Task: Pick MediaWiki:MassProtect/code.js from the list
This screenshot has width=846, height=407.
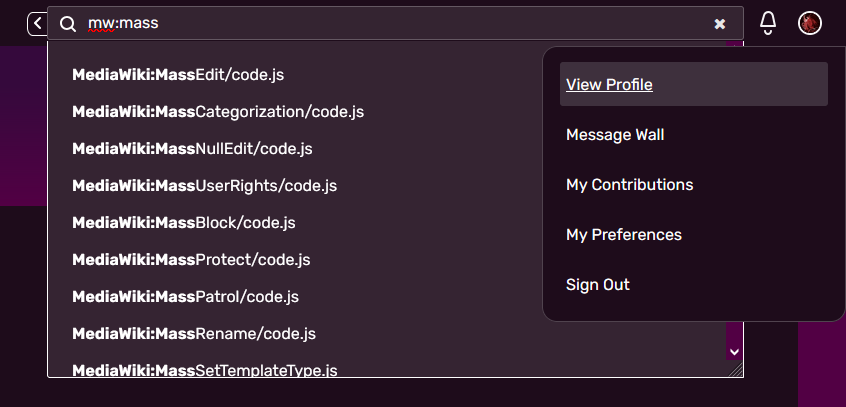Action: pos(191,260)
